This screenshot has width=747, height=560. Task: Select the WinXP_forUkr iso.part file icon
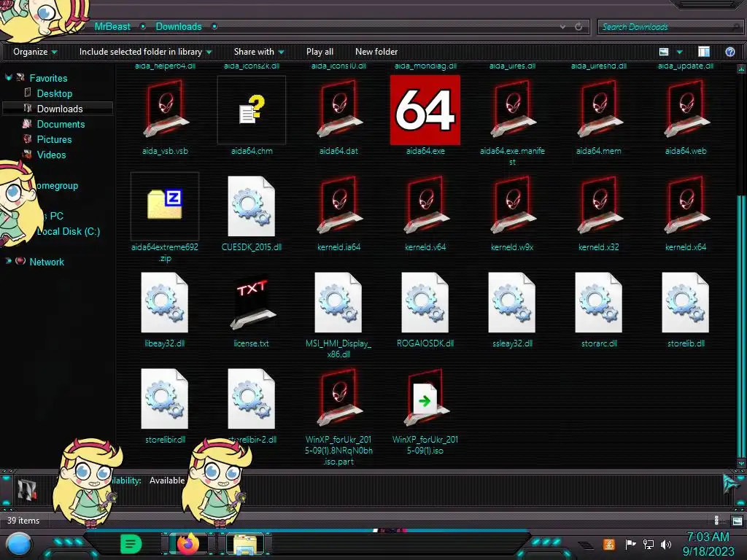coord(338,399)
